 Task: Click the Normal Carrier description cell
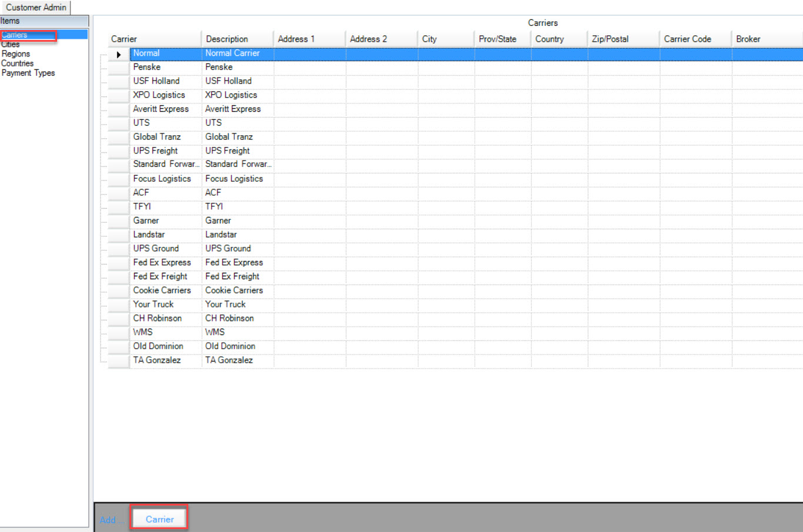coord(238,53)
